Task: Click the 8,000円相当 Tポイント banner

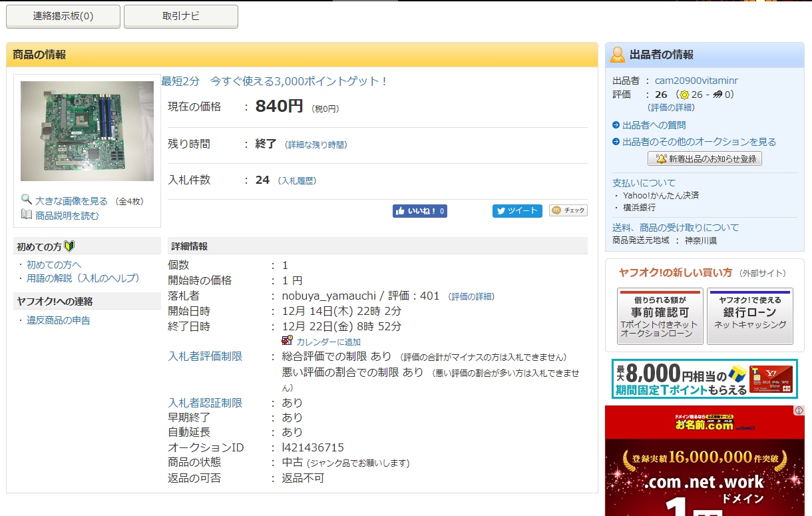Action: coord(704,379)
